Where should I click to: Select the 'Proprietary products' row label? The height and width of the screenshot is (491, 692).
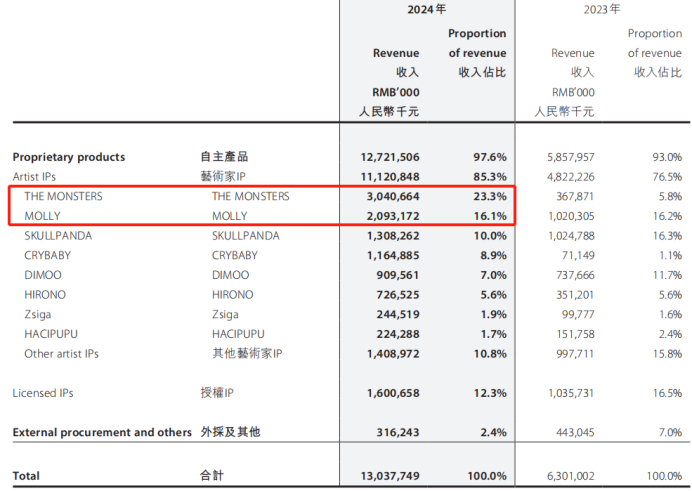[69, 157]
